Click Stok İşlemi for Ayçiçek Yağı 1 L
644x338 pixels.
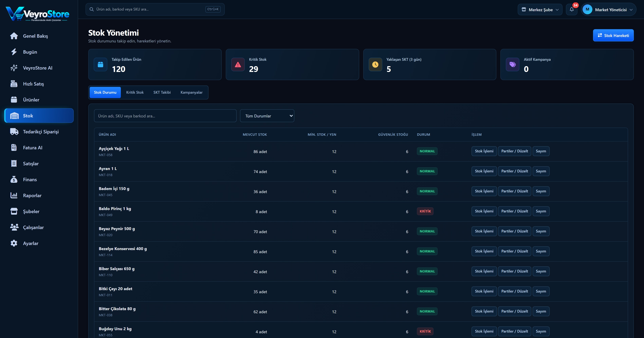click(x=484, y=151)
